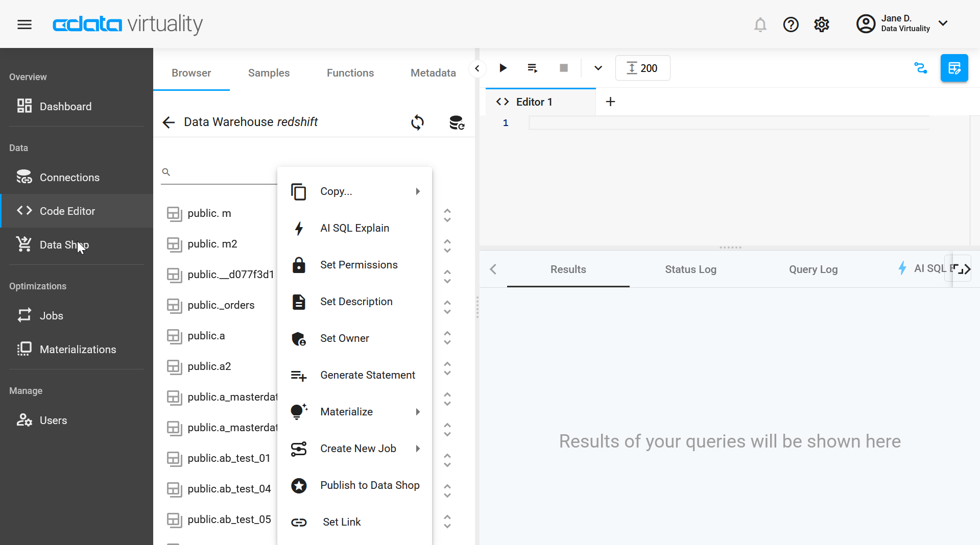Open settings with the gear icon
The width and height of the screenshot is (980, 545).
click(821, 24)
